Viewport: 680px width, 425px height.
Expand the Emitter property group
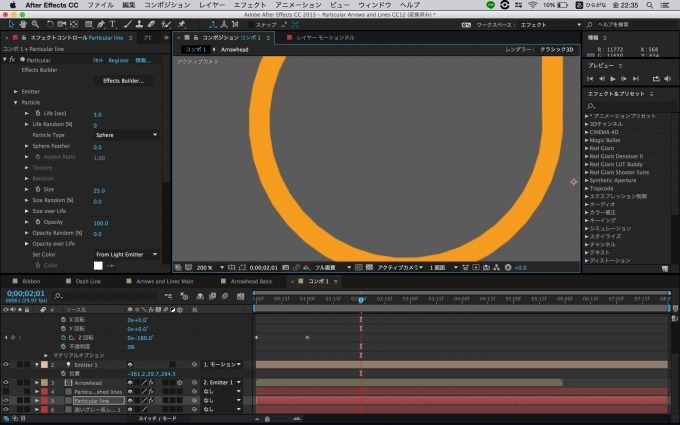(x=16, y=91)
